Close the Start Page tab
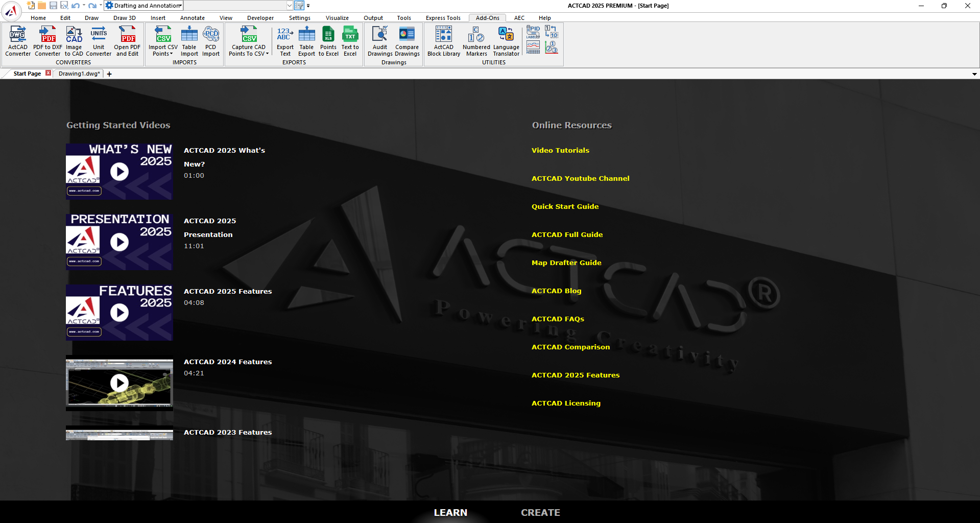Viewport: 980px width, 523px height. [49, 73]
